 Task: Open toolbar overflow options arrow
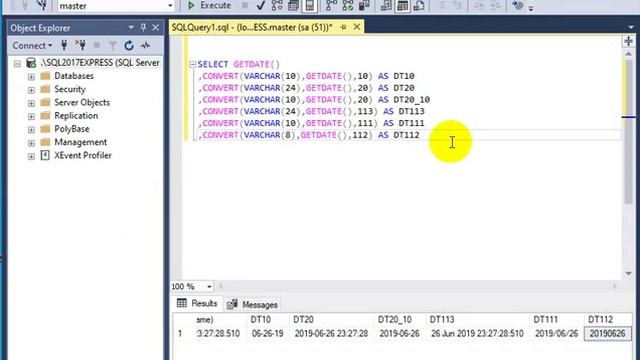pyautogui.click(x=531, y=8)
